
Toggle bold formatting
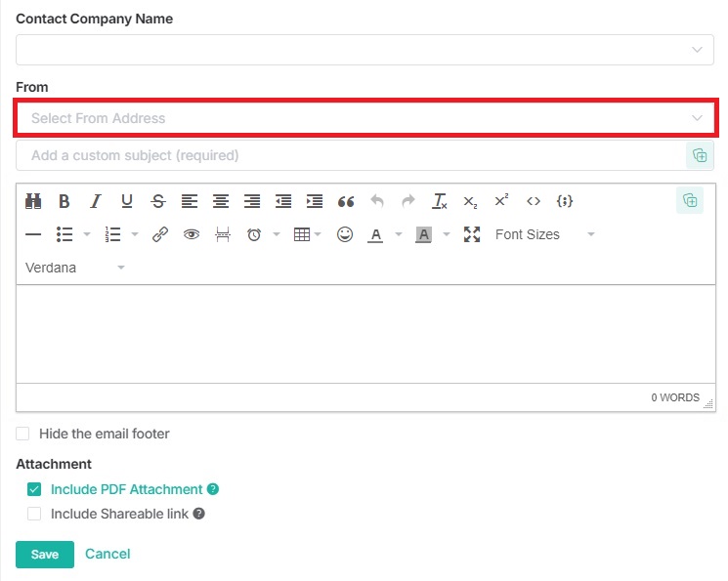tap(64, 201)
